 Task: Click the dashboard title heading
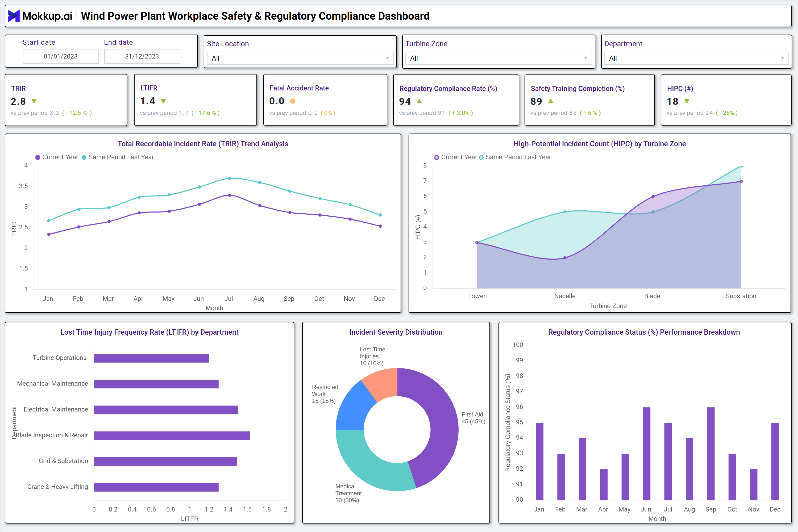255,16
